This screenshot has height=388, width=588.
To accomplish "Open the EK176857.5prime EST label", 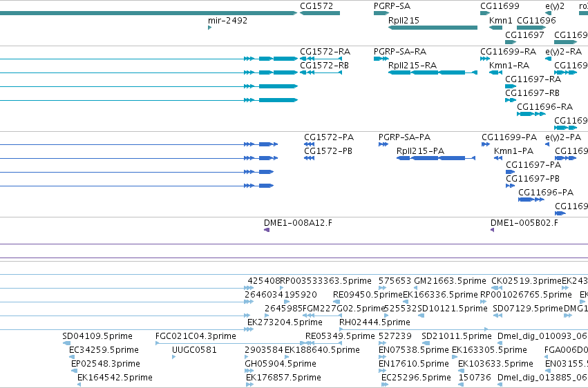I will pos(283,378).
